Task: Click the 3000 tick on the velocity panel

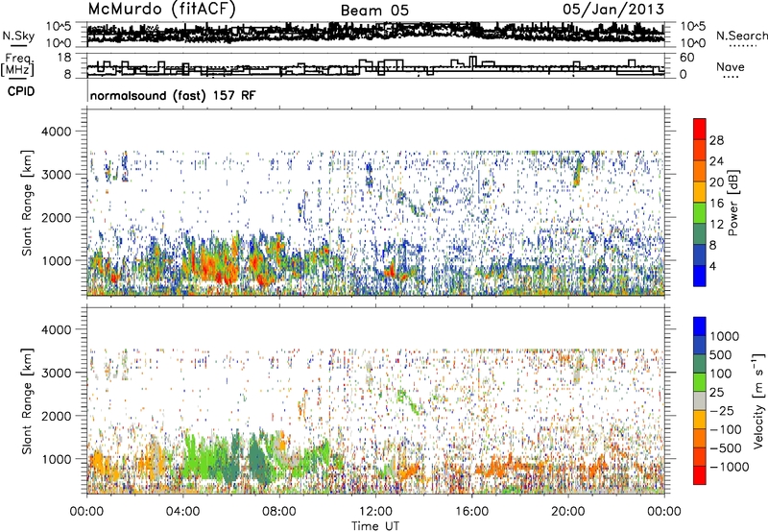Action: click(59, 373)
